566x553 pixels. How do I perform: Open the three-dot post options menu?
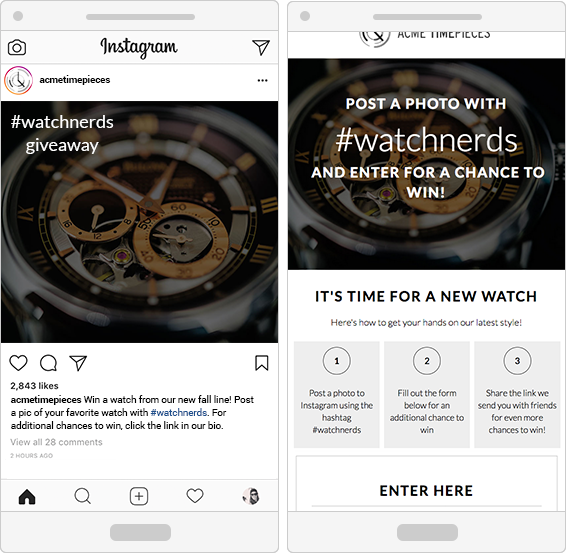[262, 80]
